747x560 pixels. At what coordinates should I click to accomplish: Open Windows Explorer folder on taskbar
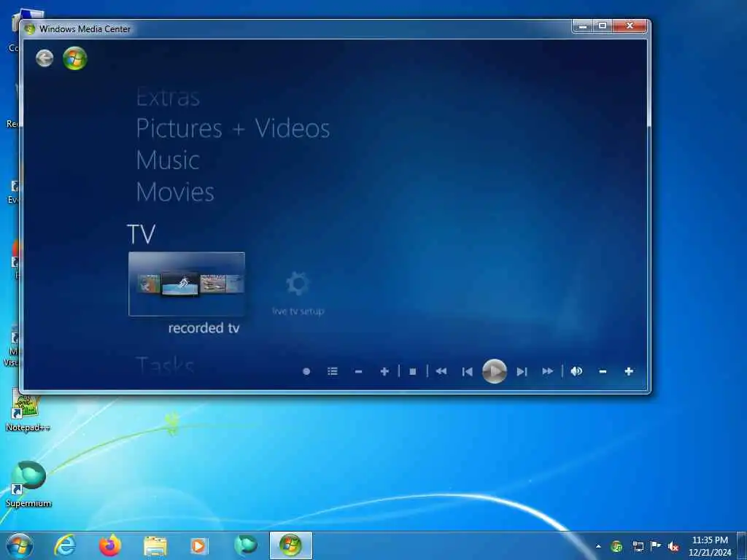tap(155, 545)
